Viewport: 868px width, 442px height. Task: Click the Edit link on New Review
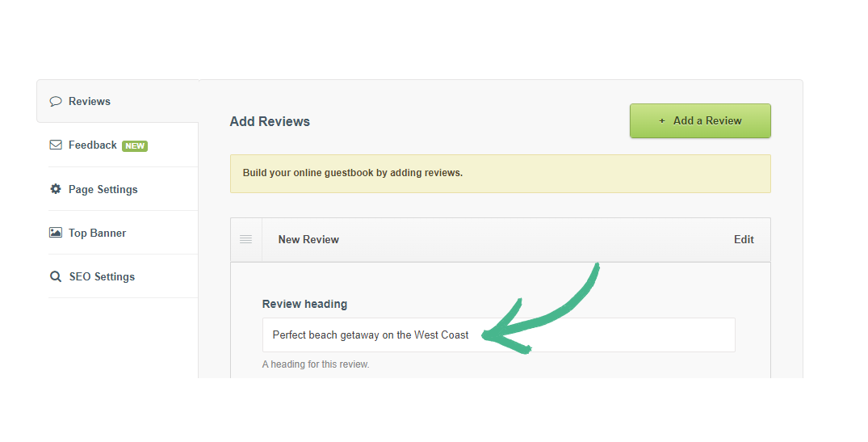[744, 239]
